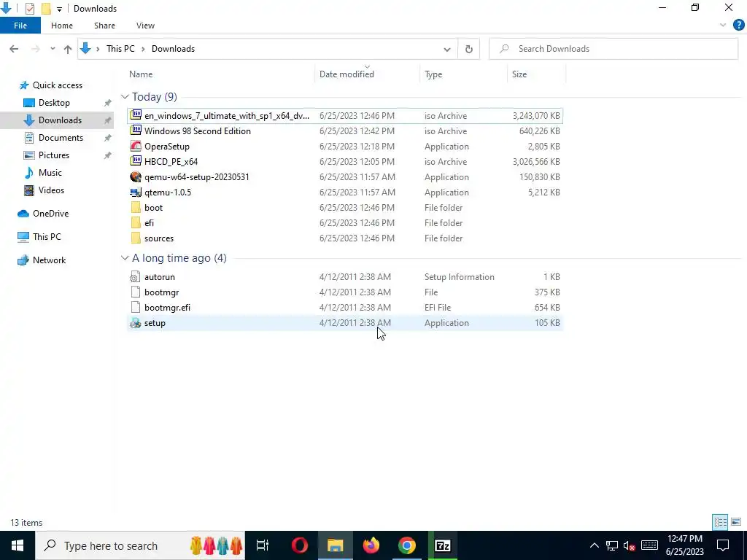Viewport: 747px width, 560px height.
Task: Select the HBCD_PE_x64 ISO icon
Action: point(136,161)
